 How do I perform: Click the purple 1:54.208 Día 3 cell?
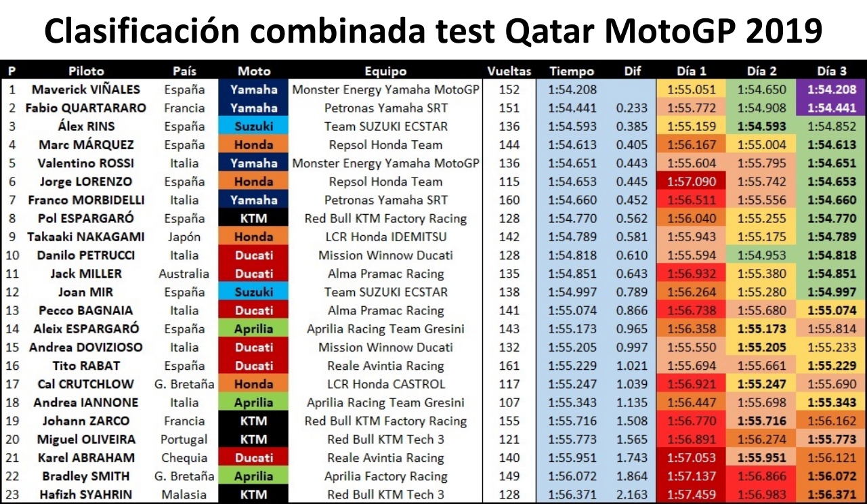pyautogui.click(x=832, y=89)
